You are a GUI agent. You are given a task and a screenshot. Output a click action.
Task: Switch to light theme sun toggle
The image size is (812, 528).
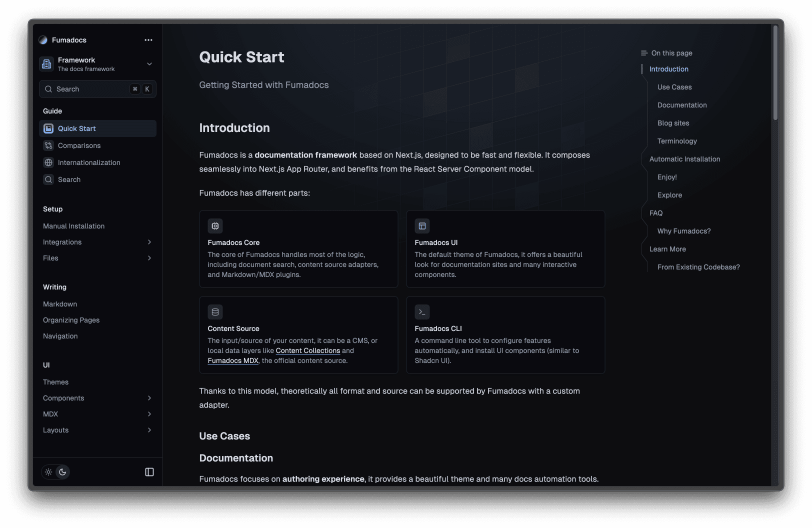click(48, 472)
